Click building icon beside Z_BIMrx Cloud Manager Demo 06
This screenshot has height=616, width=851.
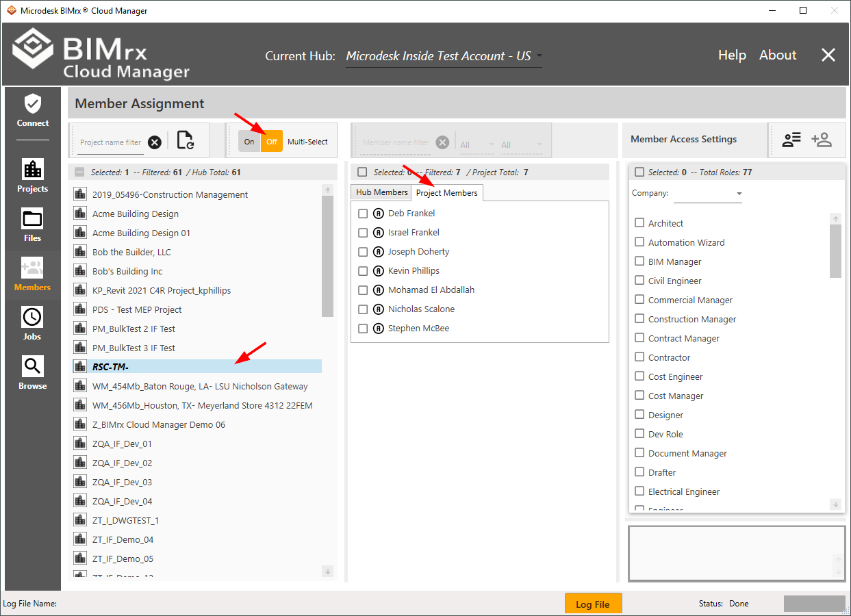[x=80, y=424]
